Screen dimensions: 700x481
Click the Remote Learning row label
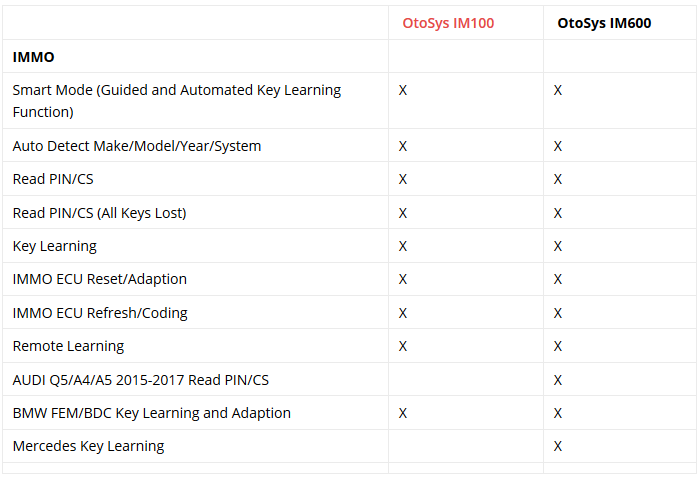click(x=68, y=346)
